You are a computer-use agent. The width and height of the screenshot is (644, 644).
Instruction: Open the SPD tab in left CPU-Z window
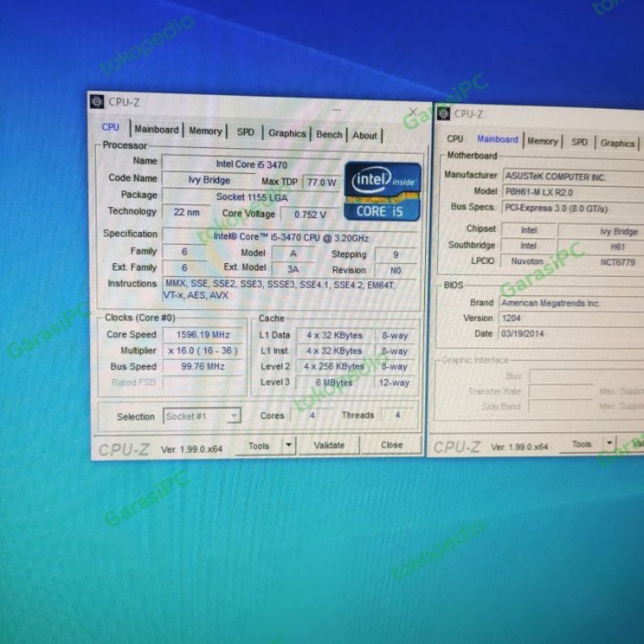tap(246, 132)
